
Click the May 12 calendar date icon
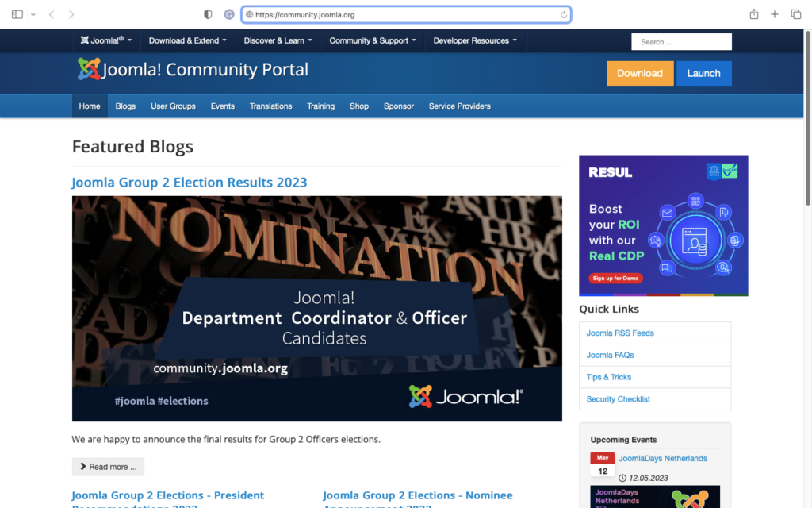coord(603,464)
